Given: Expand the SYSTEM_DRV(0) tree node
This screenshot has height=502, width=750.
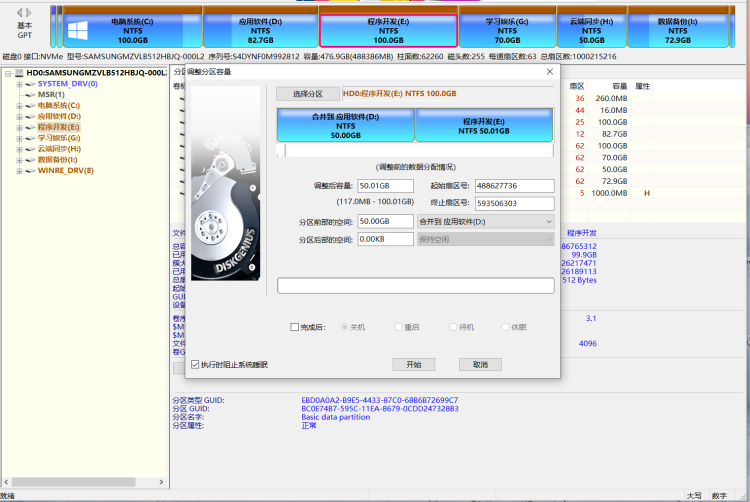Looking at the screenshot, I should [20, 84].
